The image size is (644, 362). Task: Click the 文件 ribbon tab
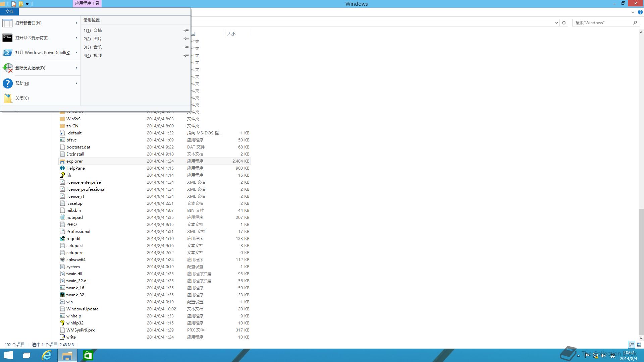point(9,12)
